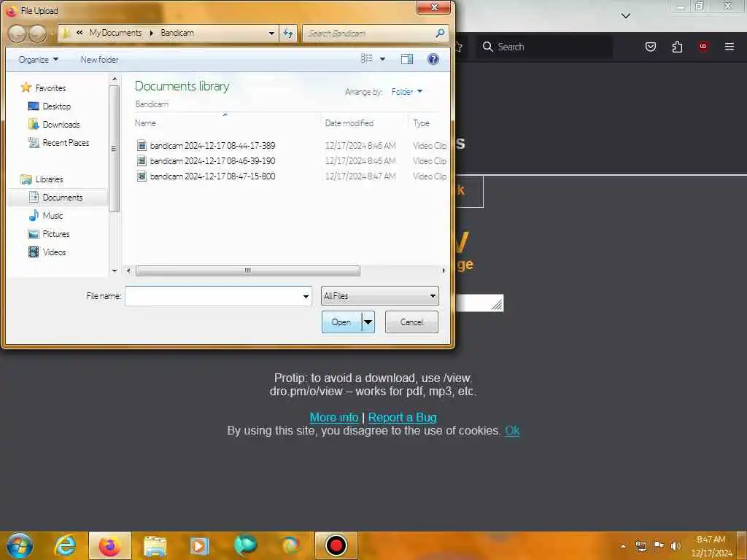Click the Firefox Search bar
Image resolution: width=747 pixels, height=560 pixels.
coord(546,47)
